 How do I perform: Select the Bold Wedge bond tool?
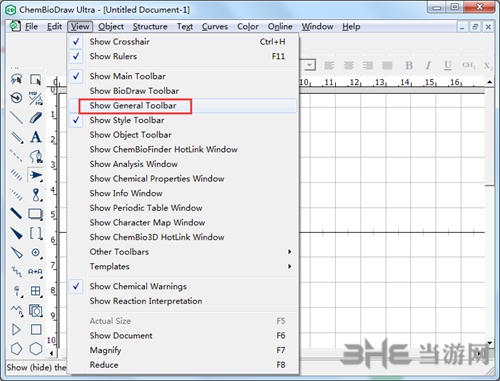[16, 233]
